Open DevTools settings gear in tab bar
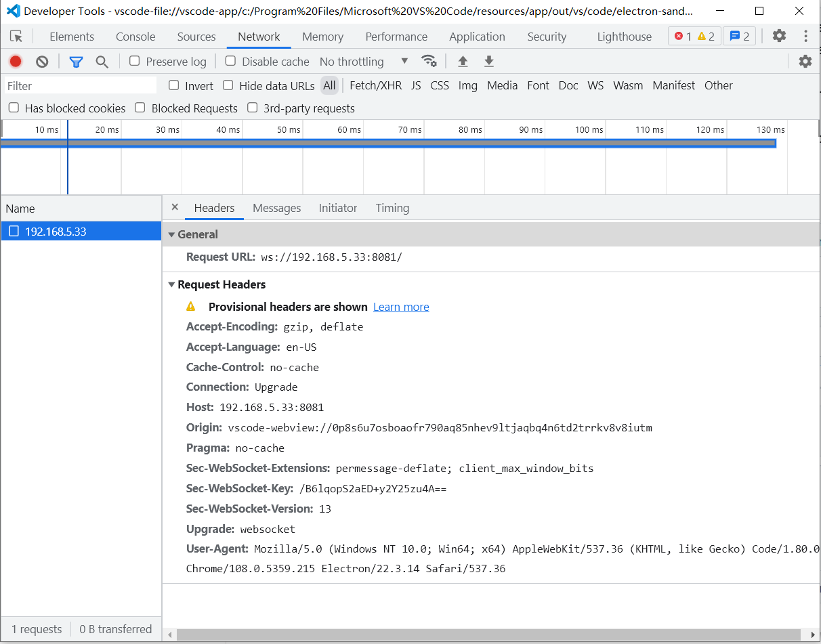 (780, 36)
